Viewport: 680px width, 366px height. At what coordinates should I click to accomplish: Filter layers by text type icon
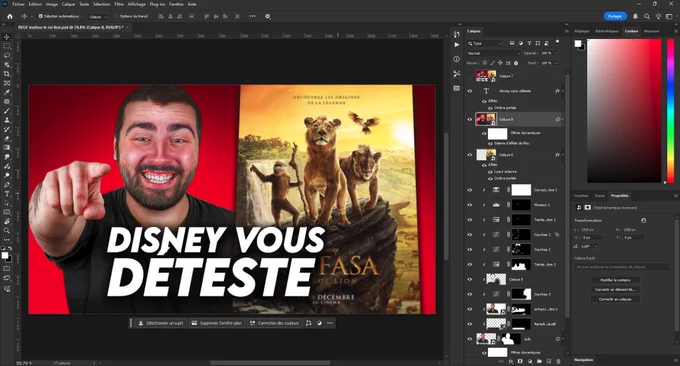(x=529, y=43)
